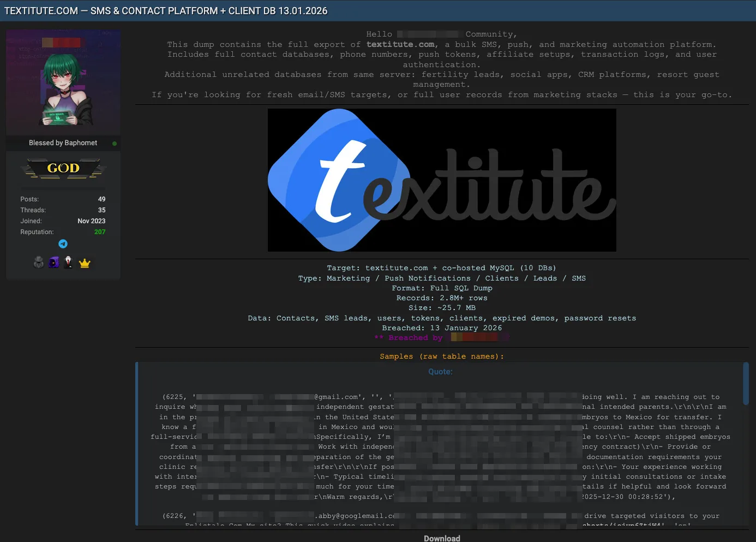Click the GOD rank banner
The width and height of the screenshot is (756, 542).
point(63,168)
